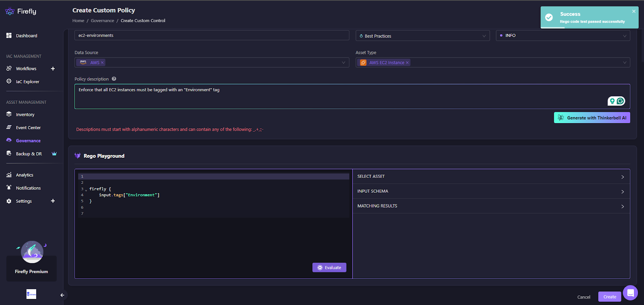This screenshot has height=305, width=644.
Task: Open Notifications from sidebar
Action: point(28,188)
